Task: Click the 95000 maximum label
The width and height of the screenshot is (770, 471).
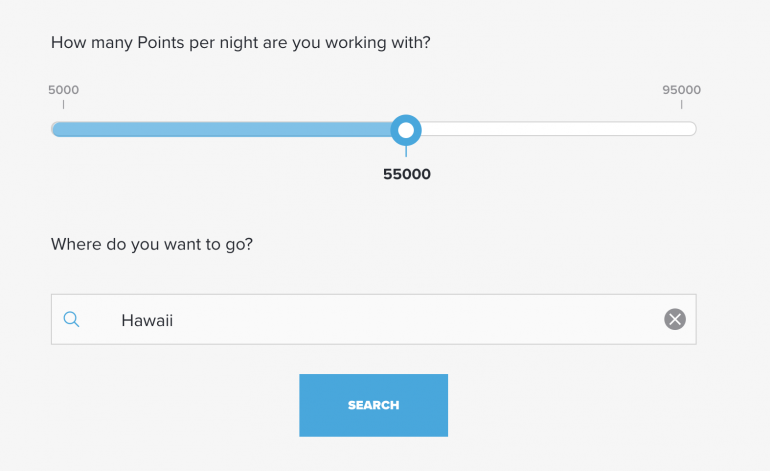Action: coord(681,90)
